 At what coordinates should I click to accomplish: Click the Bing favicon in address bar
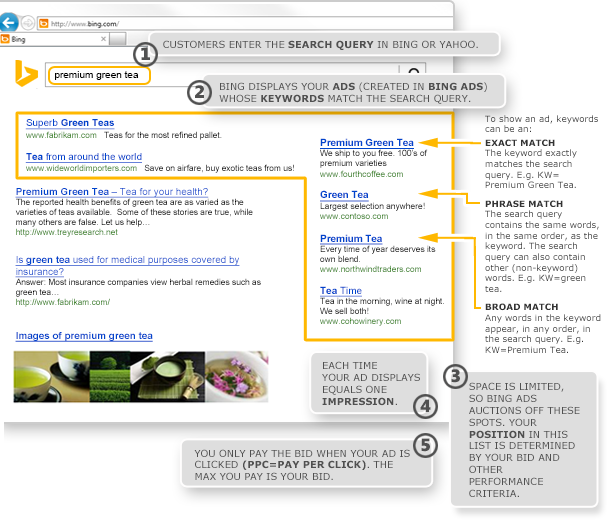[44, 24]
